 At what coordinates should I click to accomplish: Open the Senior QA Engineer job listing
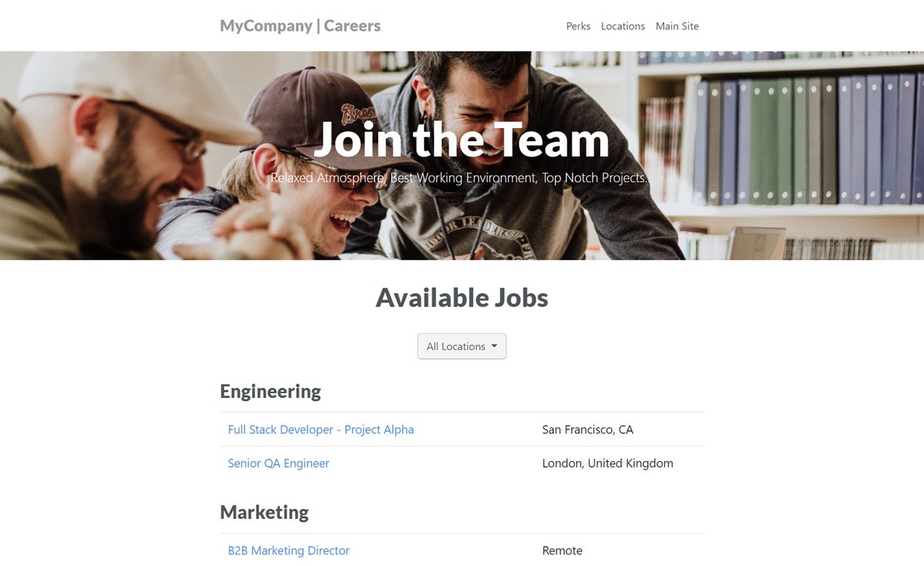[278, 463]
